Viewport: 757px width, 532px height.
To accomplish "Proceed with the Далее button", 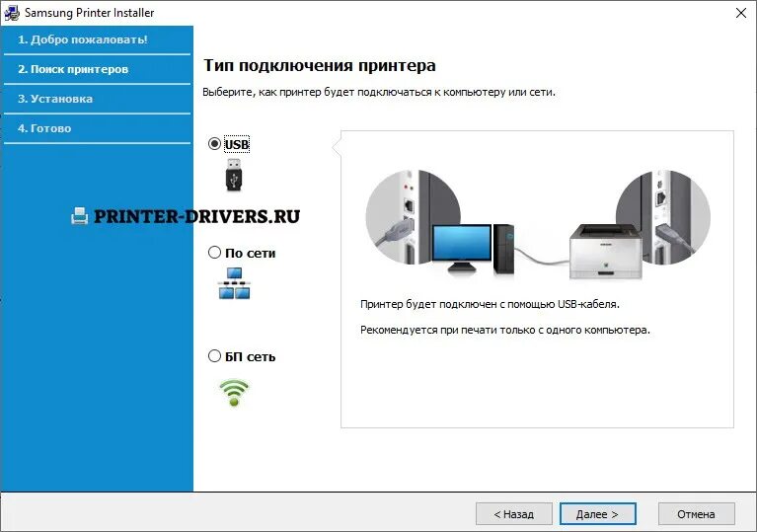I will pyautogui.click(x=598, y=514).
